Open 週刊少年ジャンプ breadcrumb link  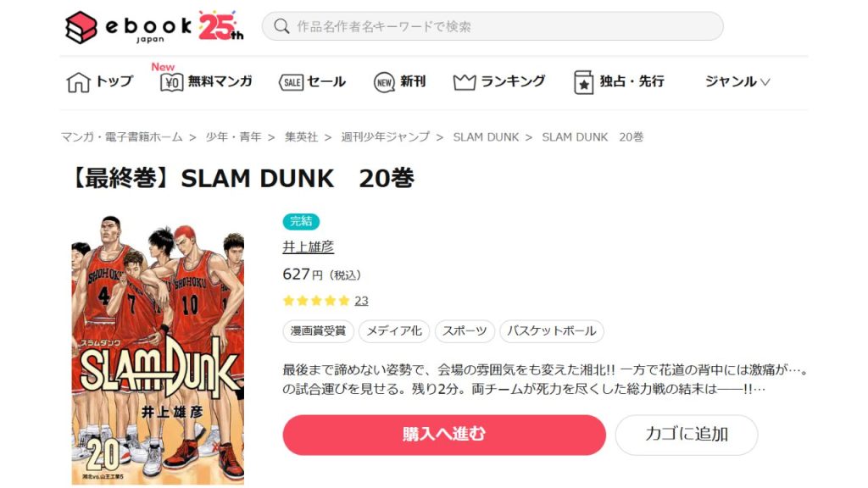pos(386,137)
